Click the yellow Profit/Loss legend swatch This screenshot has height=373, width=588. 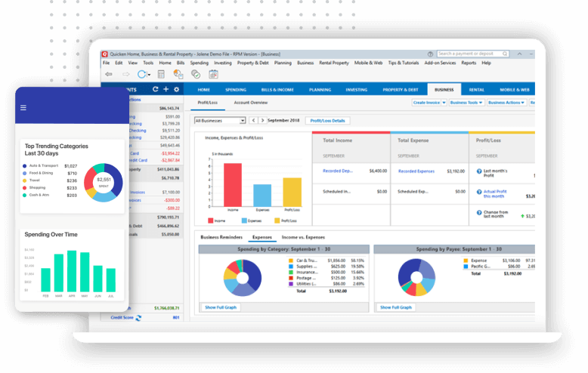(277, 220)
